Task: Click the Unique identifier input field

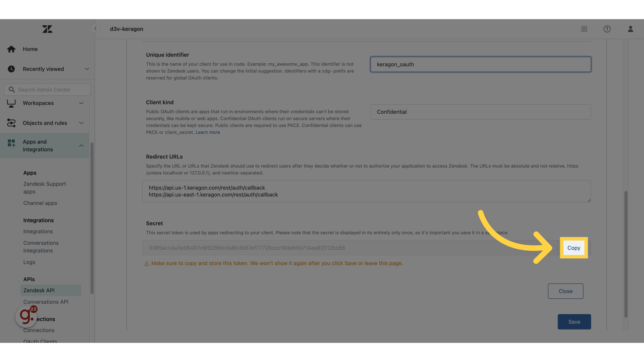Action: (x=480, y=64)
